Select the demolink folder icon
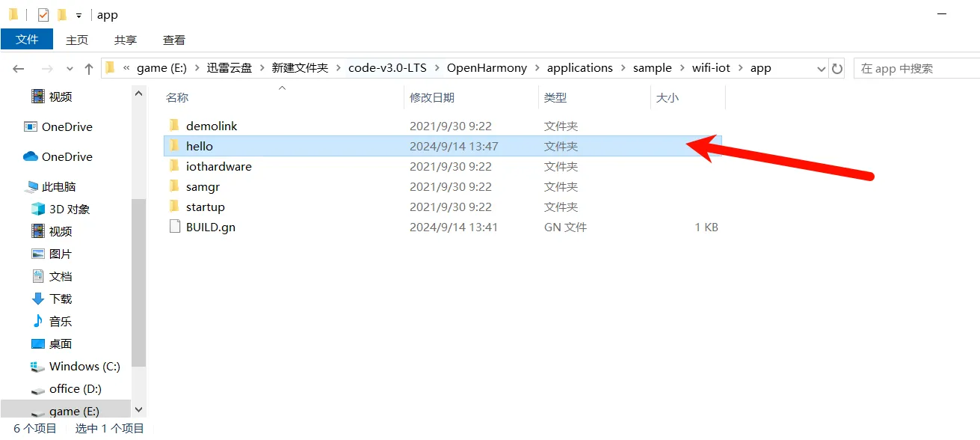The width and height of the screenshot is (980, 440). 174,126
